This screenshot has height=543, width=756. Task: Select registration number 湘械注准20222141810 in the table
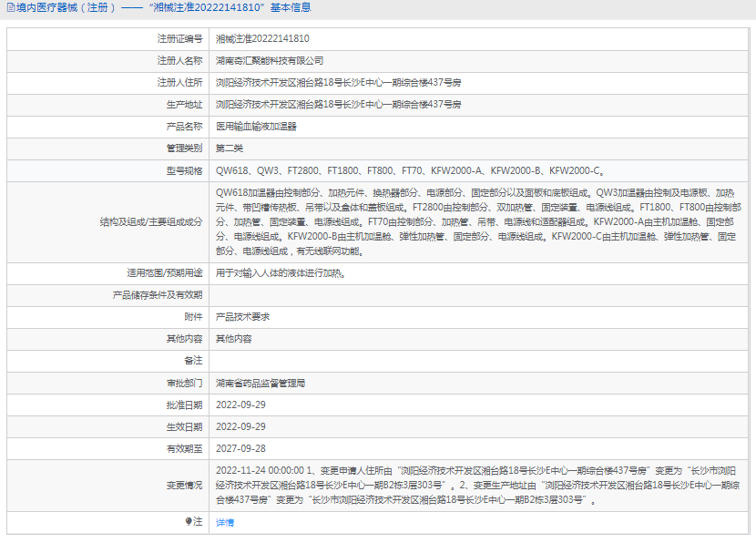click(262, 39)
